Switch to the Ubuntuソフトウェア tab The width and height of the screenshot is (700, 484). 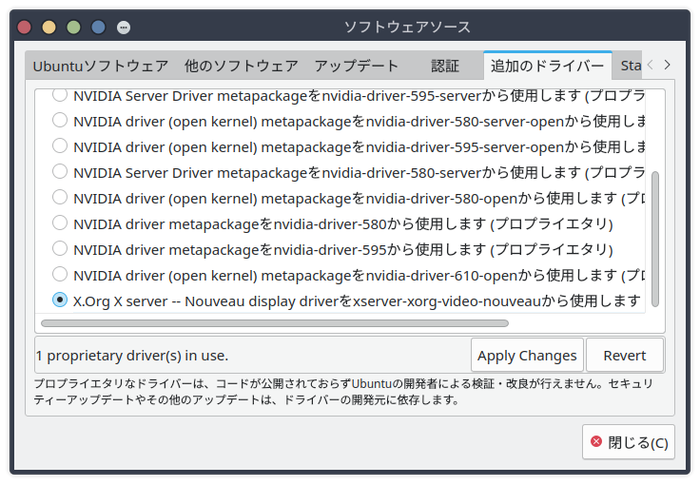pyautogui.click(x=100, y=66)
